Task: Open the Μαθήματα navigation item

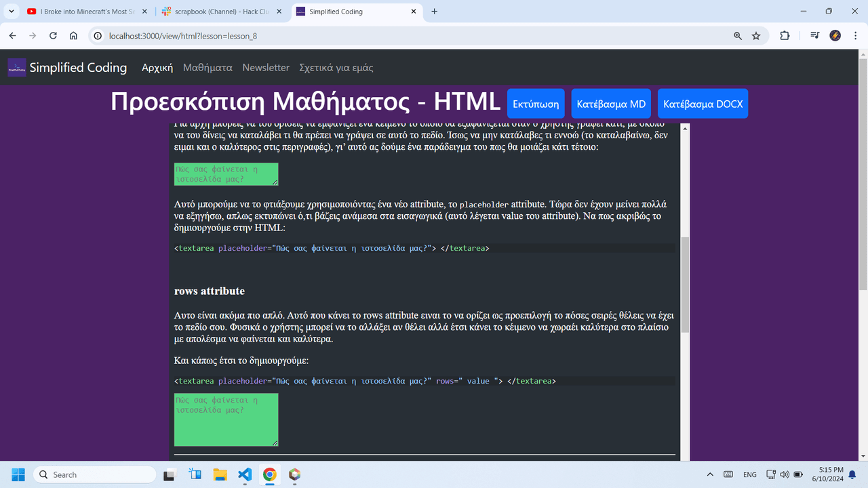Action: (x=208, y=68)
